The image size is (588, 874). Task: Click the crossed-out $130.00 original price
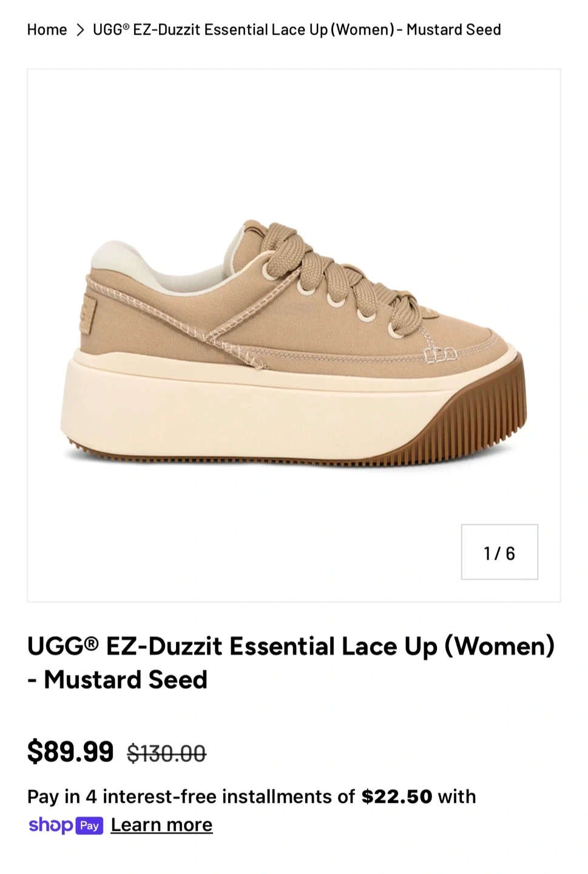(166, 753)
